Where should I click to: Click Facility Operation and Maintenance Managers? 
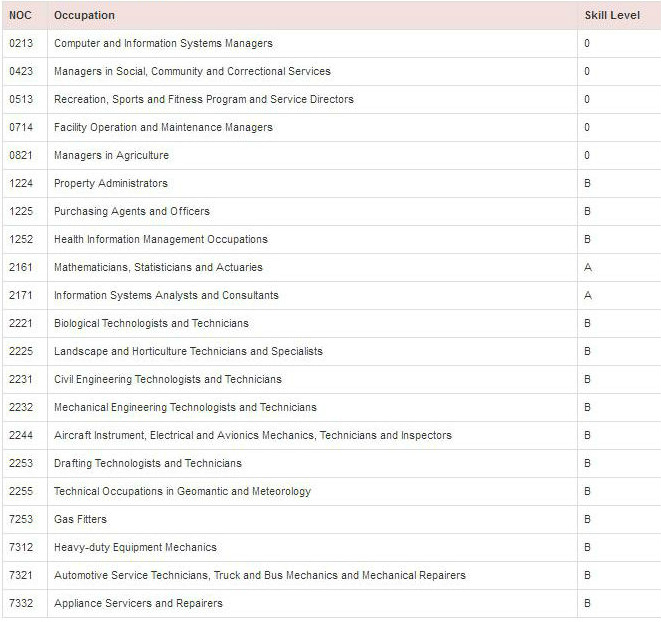[x=163, y=127]
